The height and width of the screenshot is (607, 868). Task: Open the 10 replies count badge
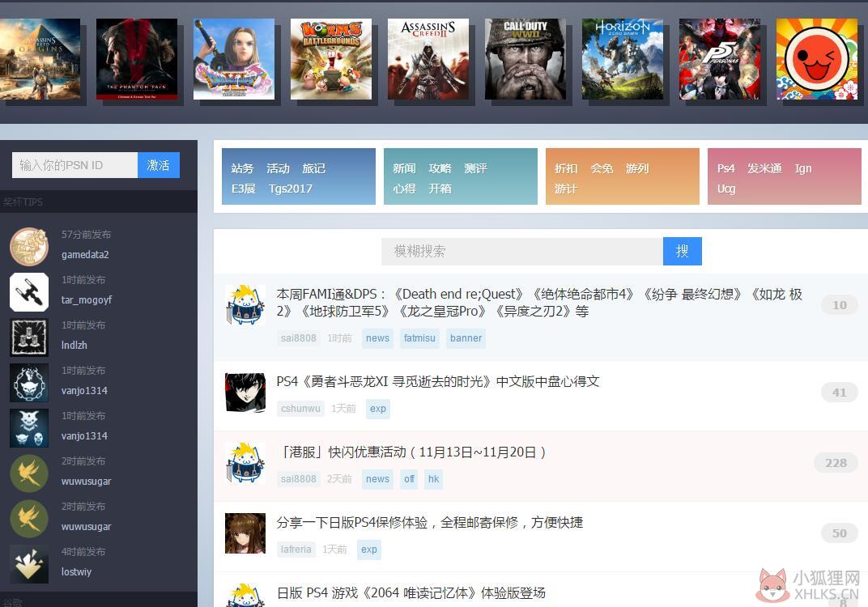click(x=840, y=305)
